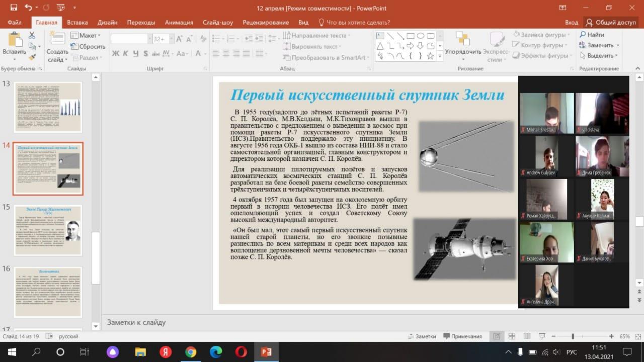Select the star shape in shapes gallery
The width and height of the screenshot is (644, 362).
[430, 56]
